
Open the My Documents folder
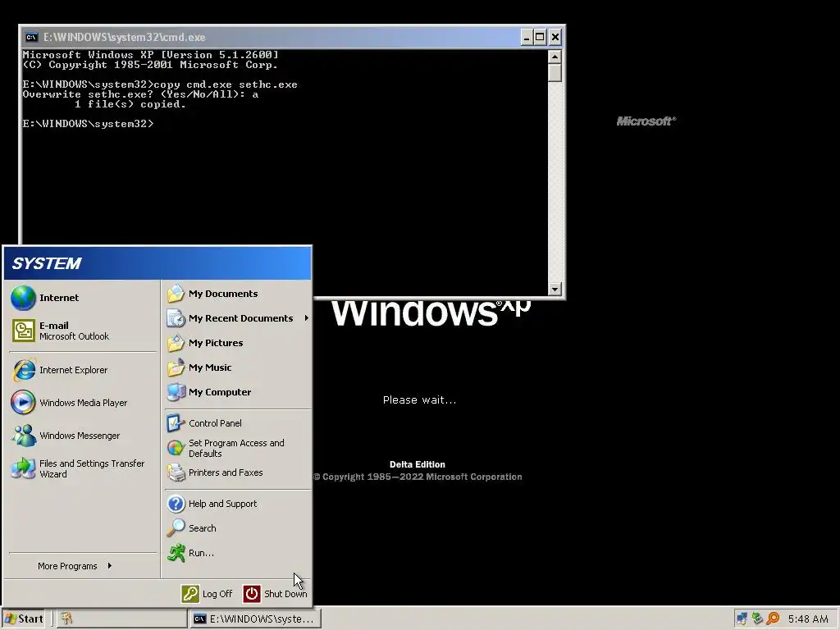point(238,294)
